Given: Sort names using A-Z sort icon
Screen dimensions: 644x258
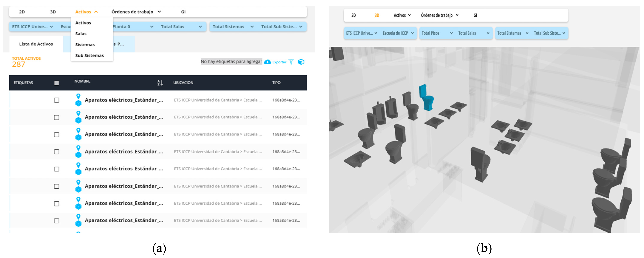Looking at the screenshot, I should coord(160,83).
